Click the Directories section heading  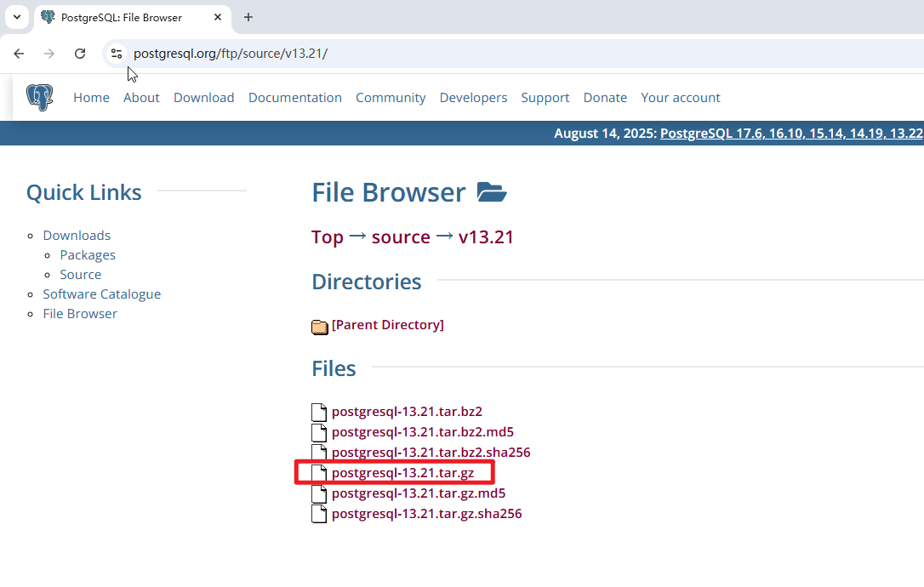click(x=367, y=282)
